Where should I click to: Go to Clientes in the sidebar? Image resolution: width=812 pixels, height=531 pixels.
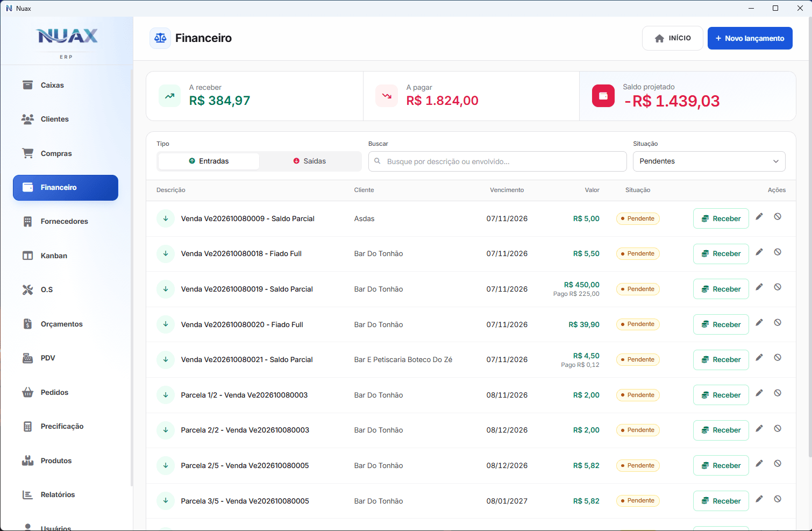(x=66, y=119)
